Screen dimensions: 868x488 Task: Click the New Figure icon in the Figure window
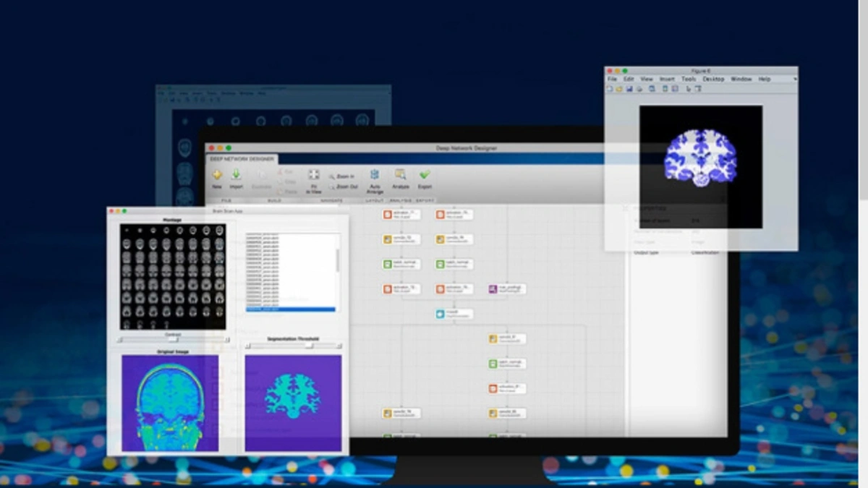[609, 89]
